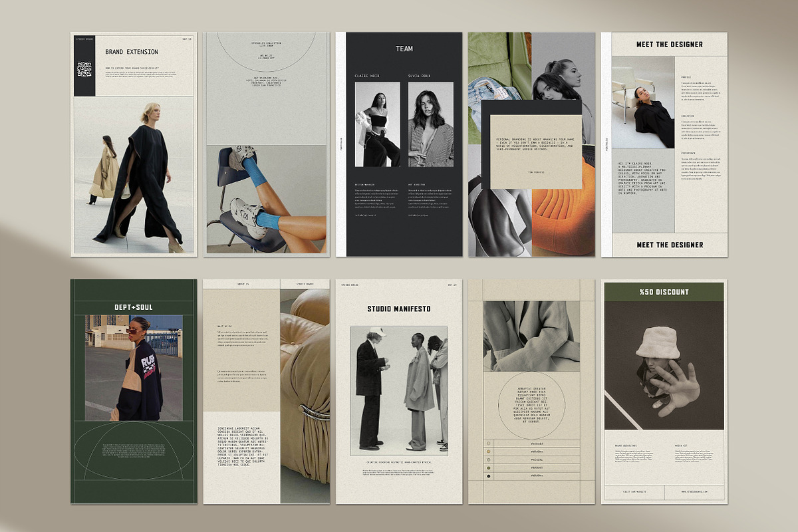Viewport: 798px width, 532px height.
Task: Select photo of designer reclining in white chair
Action: [643, 102]
